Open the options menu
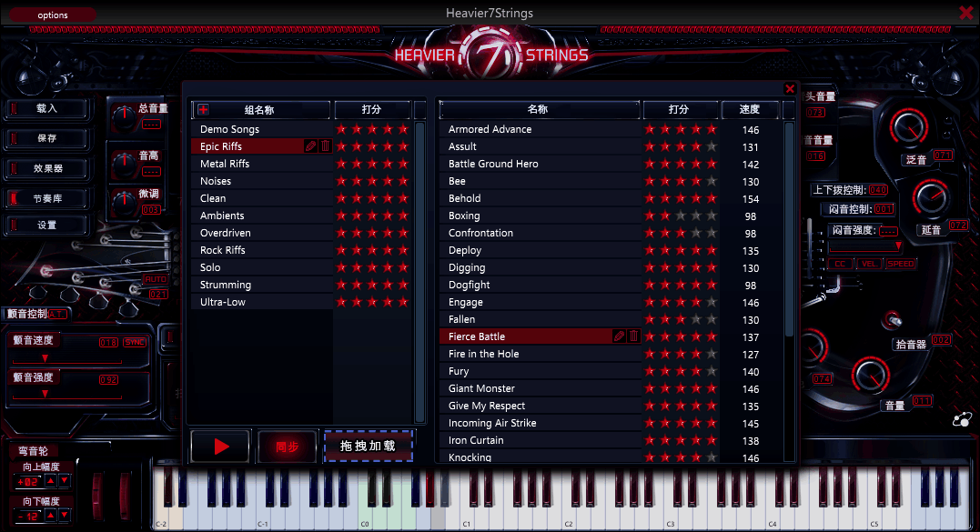Image resolution: width=980 pixels, height=532 pixels. 53,15
